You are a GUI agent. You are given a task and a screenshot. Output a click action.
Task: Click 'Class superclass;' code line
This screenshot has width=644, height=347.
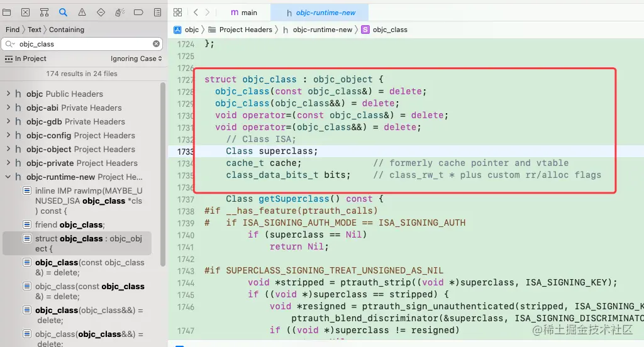tap(272, 151)
